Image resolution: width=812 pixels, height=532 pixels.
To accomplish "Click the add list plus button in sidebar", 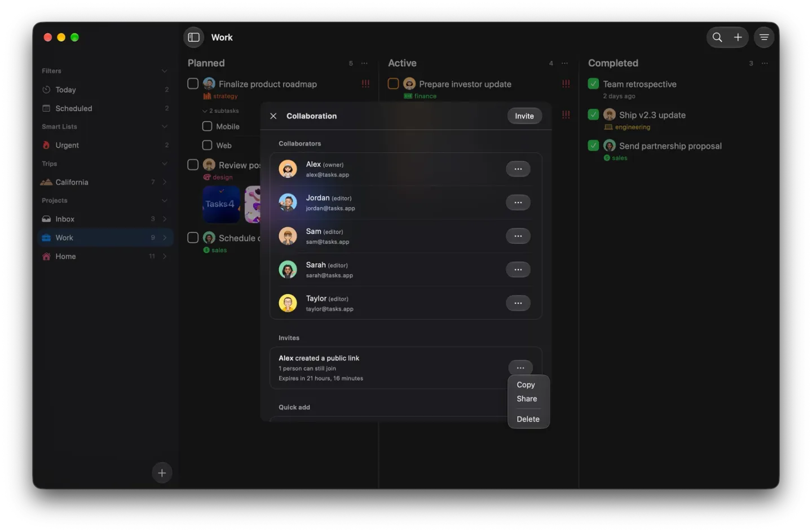I will coord(162,473).
